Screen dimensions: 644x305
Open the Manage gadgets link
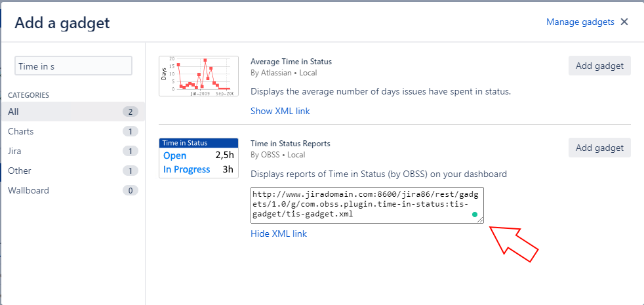pos(580,22)
